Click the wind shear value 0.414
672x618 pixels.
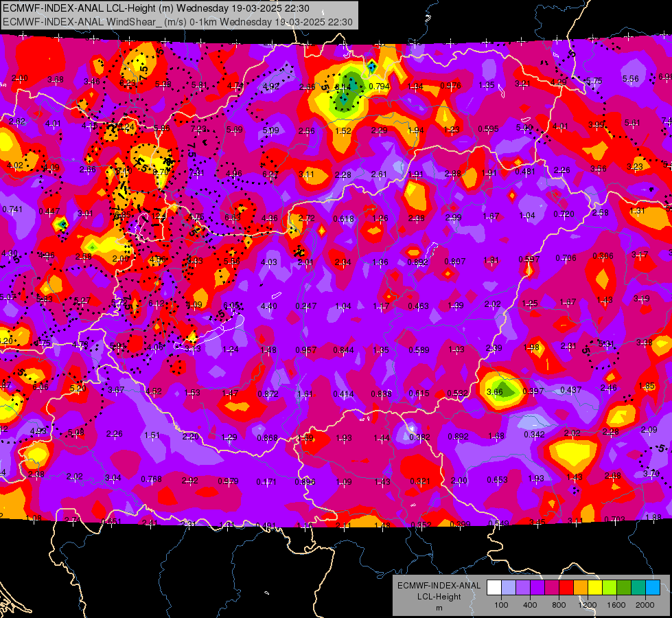344,393
